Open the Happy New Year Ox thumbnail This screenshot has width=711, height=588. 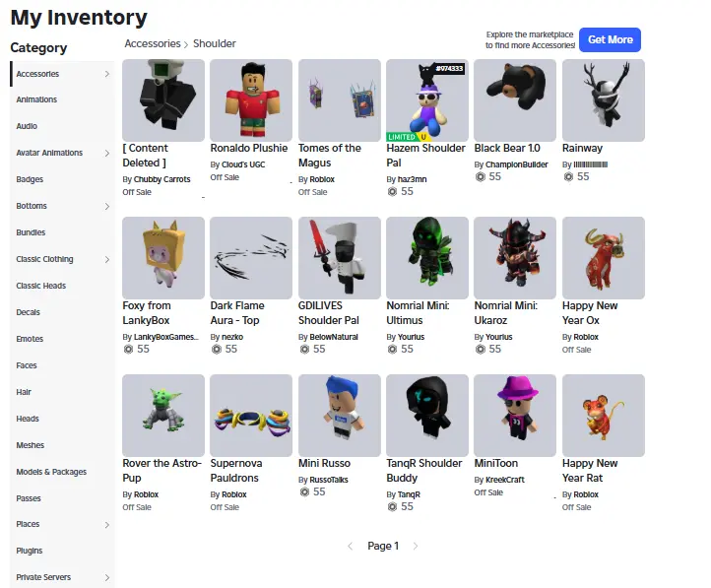coord(604,257)
